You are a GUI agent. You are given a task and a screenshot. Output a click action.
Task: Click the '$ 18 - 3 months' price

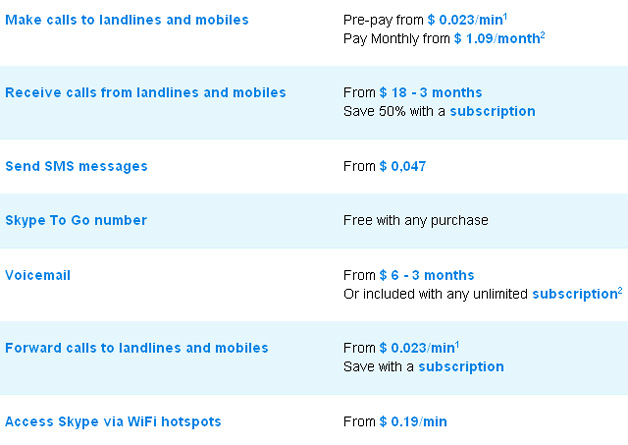click(x=430, y=93)
